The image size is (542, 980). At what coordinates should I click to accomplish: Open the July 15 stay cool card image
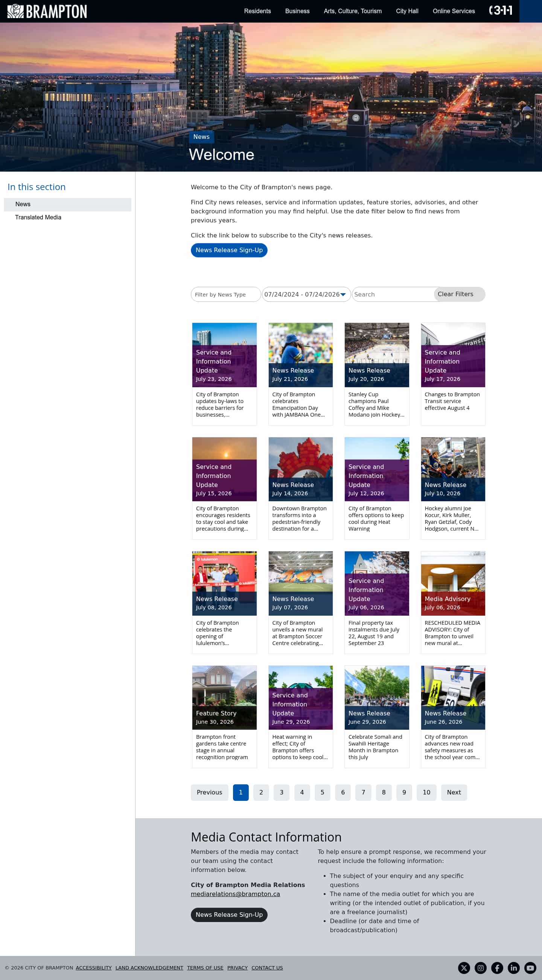[x=224, y=469]
